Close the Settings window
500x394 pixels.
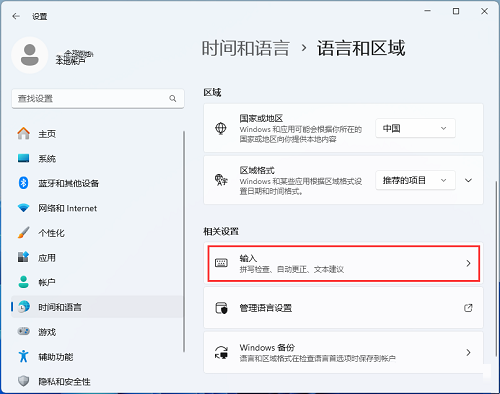pos(484,11)
